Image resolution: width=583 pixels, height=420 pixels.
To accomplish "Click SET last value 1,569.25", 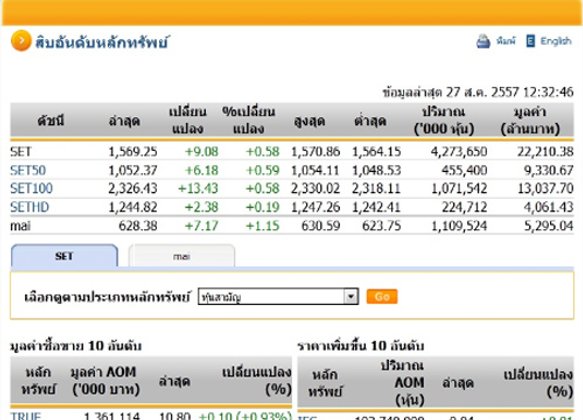I will [x=133, y=152].
